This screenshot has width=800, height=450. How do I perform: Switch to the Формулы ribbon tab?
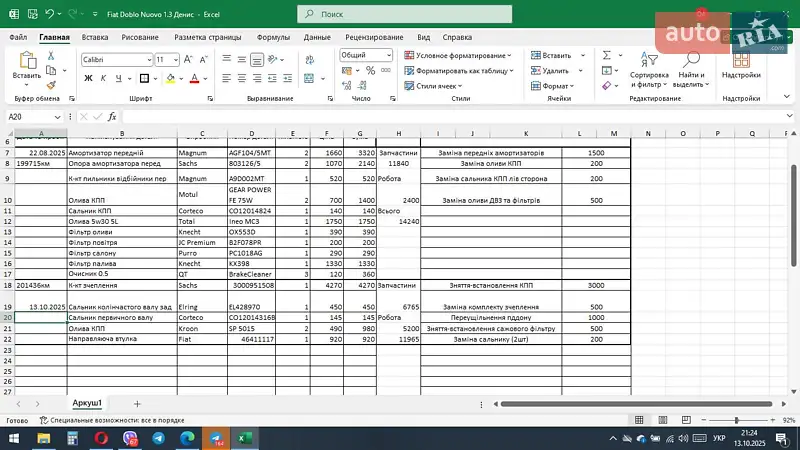point(273,36)
